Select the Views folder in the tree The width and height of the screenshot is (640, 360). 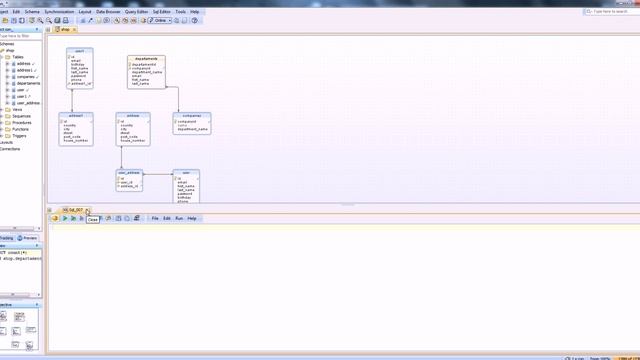click(x=17, y=109)
